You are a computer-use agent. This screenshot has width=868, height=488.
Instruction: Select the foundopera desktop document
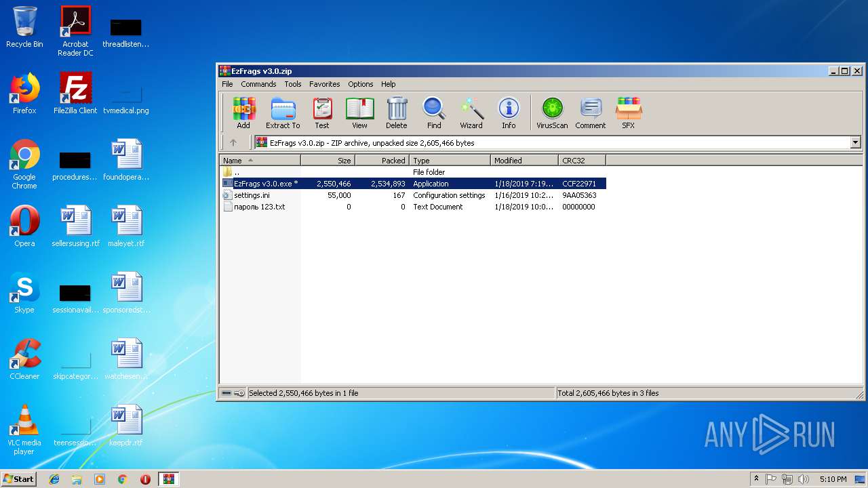(126, 160)
